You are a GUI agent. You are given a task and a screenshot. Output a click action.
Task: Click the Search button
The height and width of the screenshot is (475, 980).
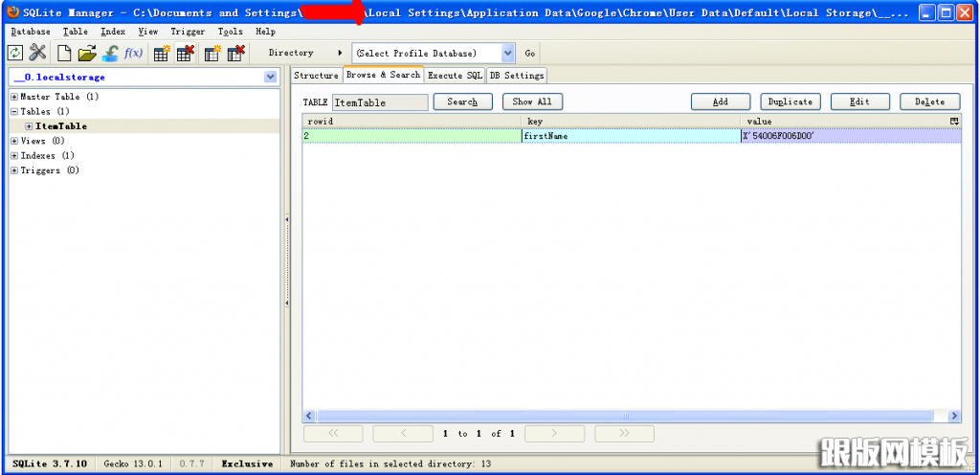(x=462, y=102)
